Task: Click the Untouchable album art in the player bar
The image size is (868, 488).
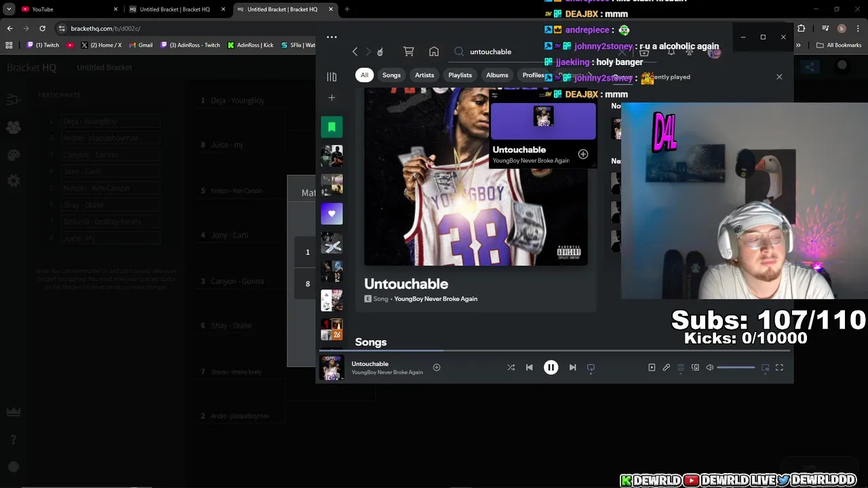Action: 332,368
